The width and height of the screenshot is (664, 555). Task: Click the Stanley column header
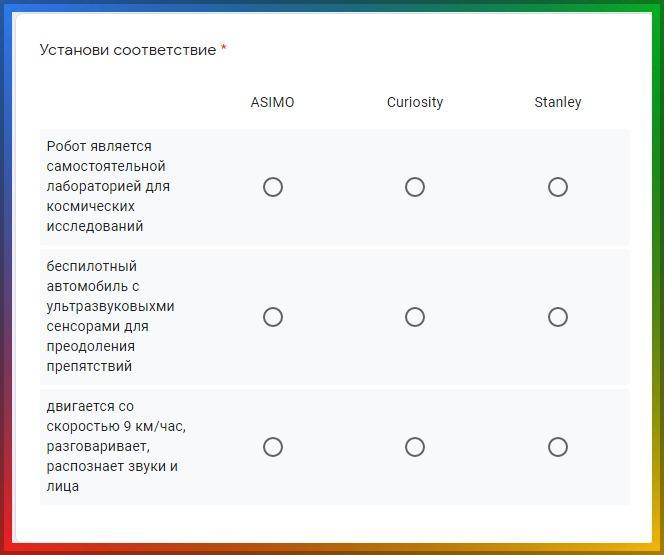[558, 102]
